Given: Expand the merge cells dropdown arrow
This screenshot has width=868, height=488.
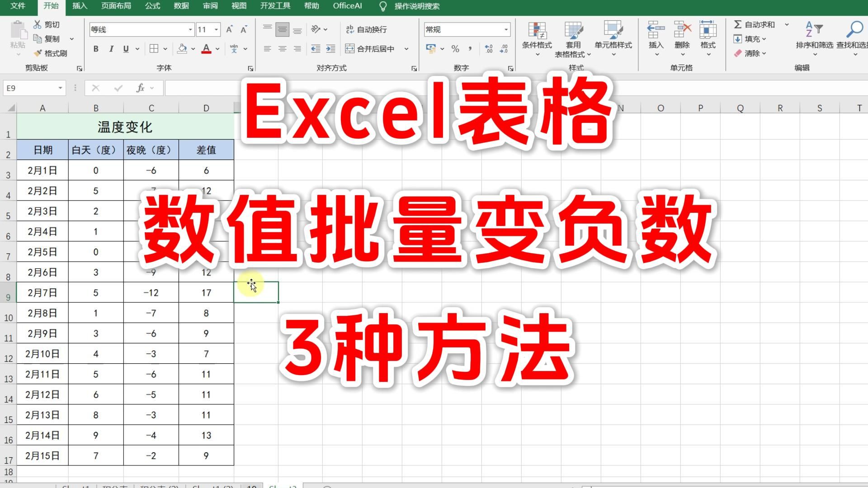Looking at the screenshot, I should point(406,49).
